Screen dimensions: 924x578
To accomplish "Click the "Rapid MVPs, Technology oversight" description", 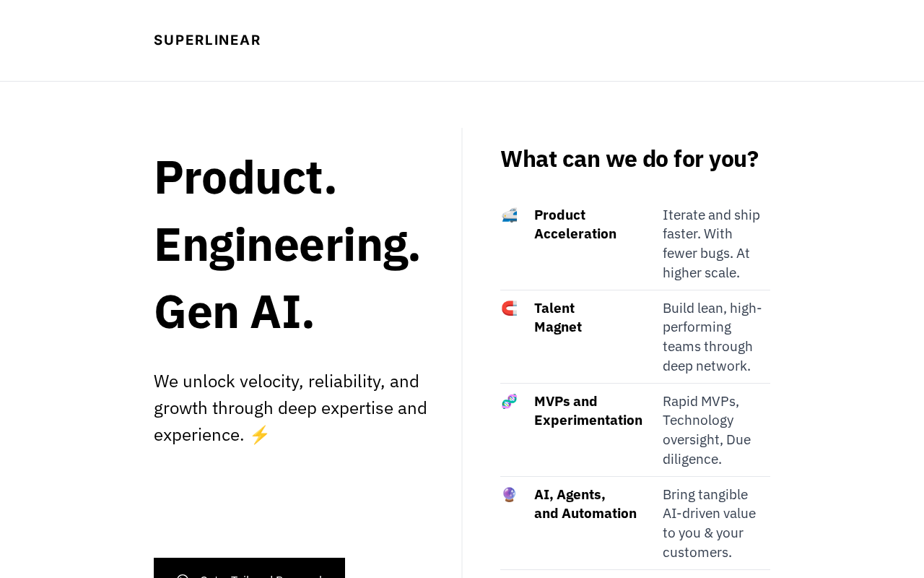I will click(707, 430).
